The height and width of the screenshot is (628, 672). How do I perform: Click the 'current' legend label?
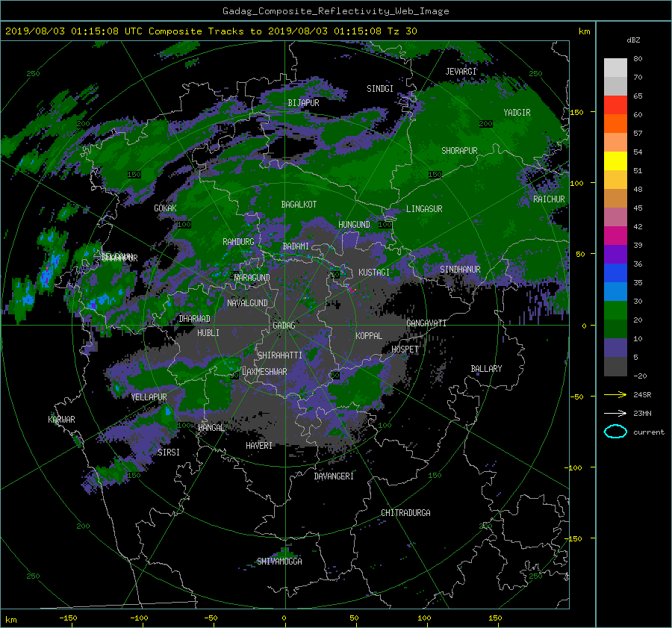649,432
